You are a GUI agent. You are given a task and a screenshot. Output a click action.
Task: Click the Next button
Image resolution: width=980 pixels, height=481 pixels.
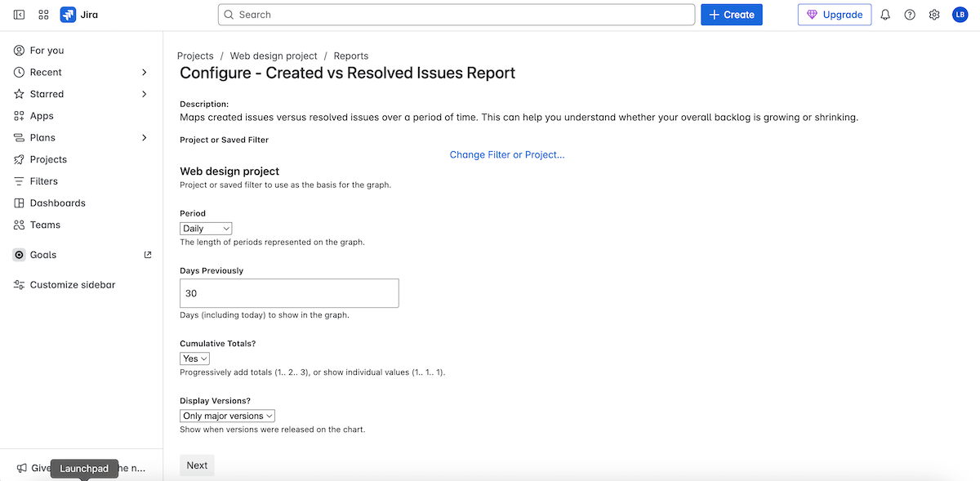tap(197, 465)
